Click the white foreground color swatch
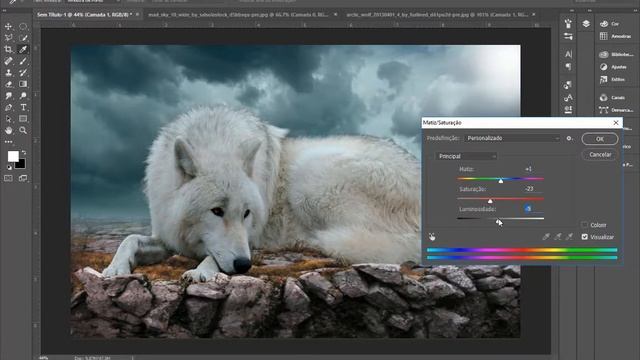Viewport: 640px width, 360px height. click(12, 156)
